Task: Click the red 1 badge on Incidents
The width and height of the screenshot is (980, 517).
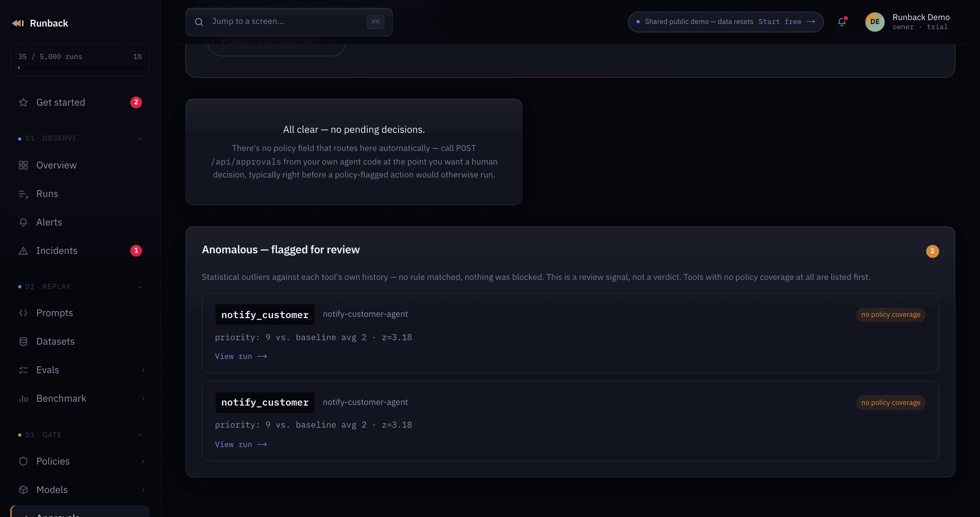Action: pyautogui.click(x=136, y=250)
